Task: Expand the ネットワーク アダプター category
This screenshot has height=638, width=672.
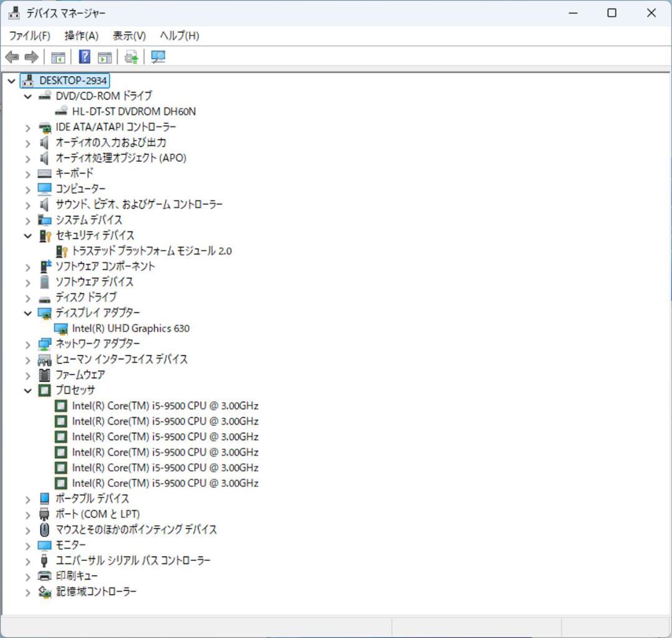Action: coord(27,344)
